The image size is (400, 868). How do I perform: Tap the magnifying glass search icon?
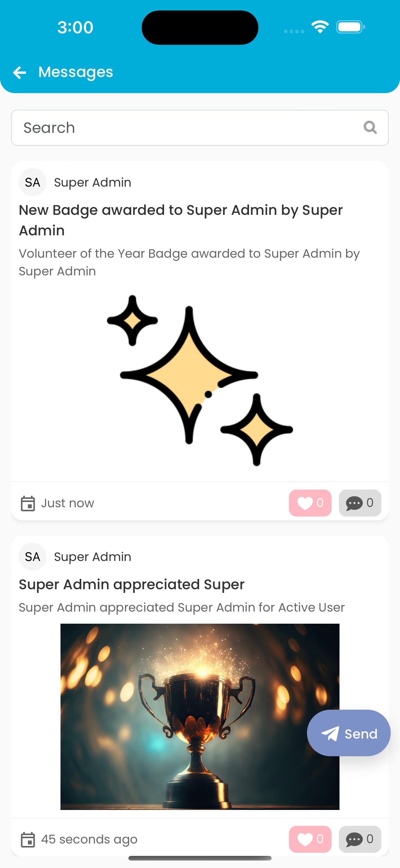[x=370, y=128]
